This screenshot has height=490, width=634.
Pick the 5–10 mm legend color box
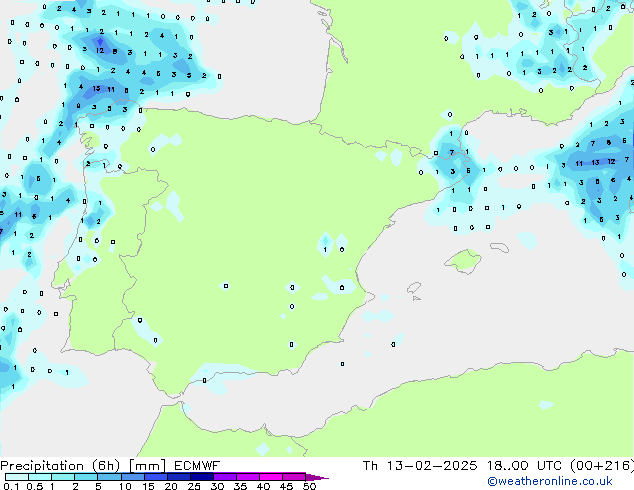coord(109,477)
